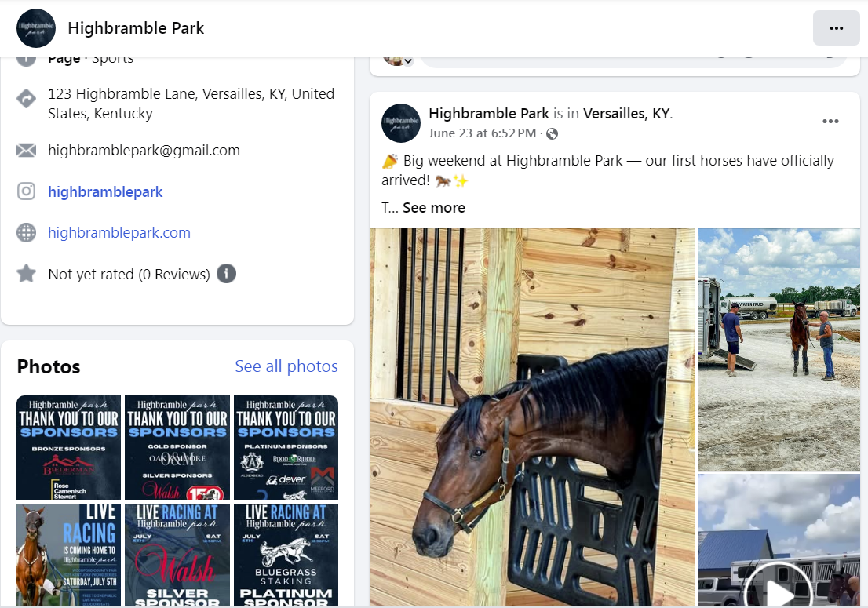Click the address directions arrow icon
The image size is (868, 608).
coord(26,99)
